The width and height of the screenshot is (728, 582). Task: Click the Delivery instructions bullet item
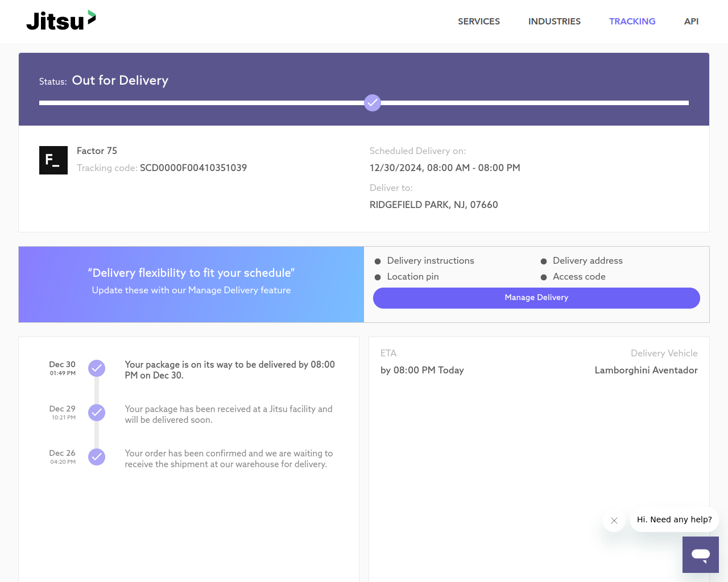point(431,260)
